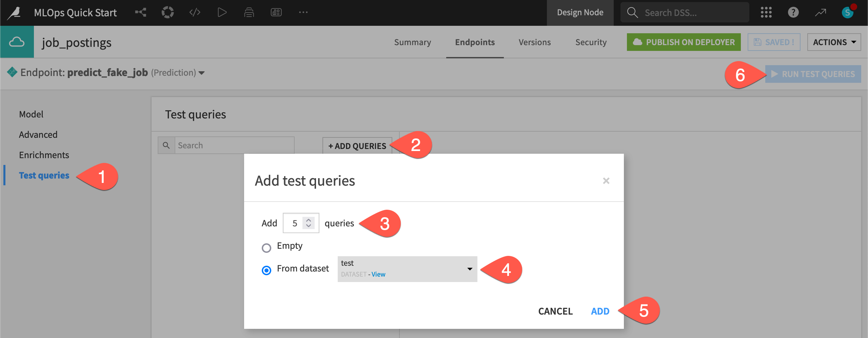Open the circular lifecycle icon menu
Viewport: 868px width, 338px height.
[167, 13]
